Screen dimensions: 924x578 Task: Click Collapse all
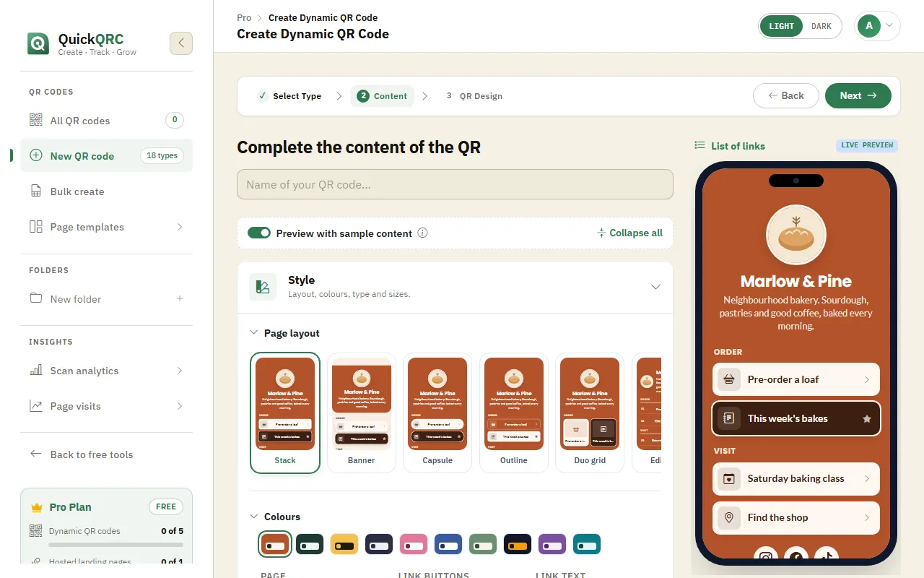click(x=629, y=233)
